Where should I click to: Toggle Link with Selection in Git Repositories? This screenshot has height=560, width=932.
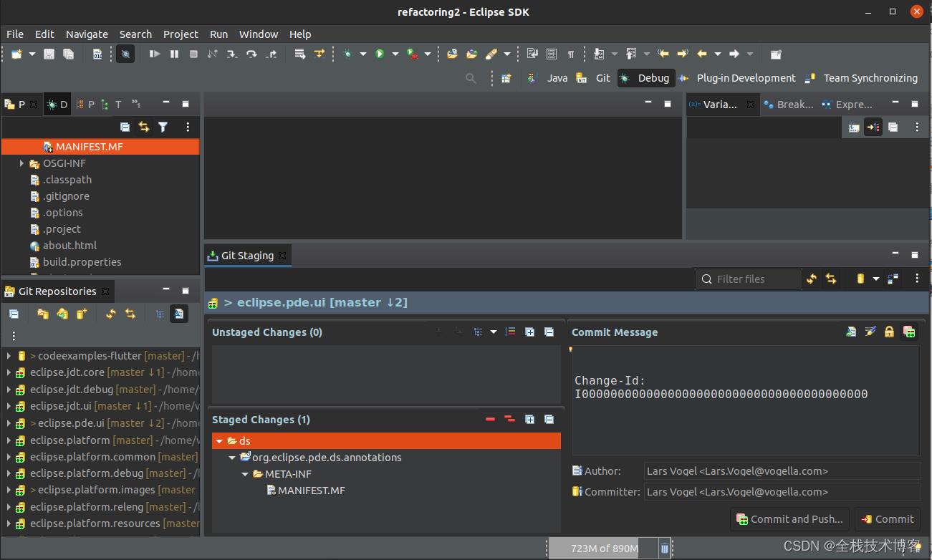coord(130,314)
